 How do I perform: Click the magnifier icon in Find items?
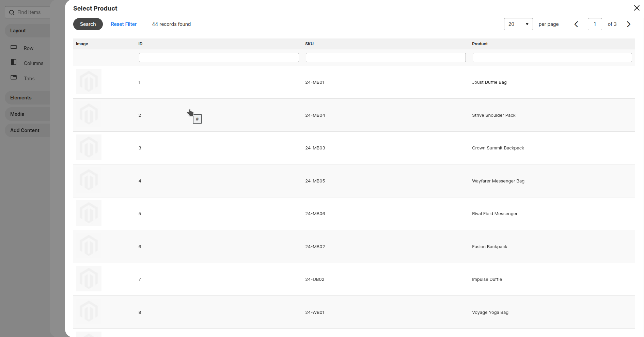point(12,12)
